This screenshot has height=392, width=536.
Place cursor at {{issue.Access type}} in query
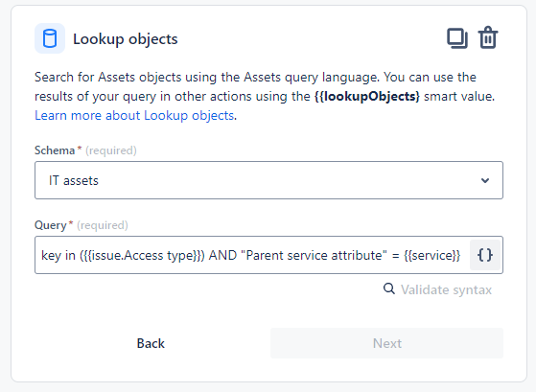[x=142, y=255]
